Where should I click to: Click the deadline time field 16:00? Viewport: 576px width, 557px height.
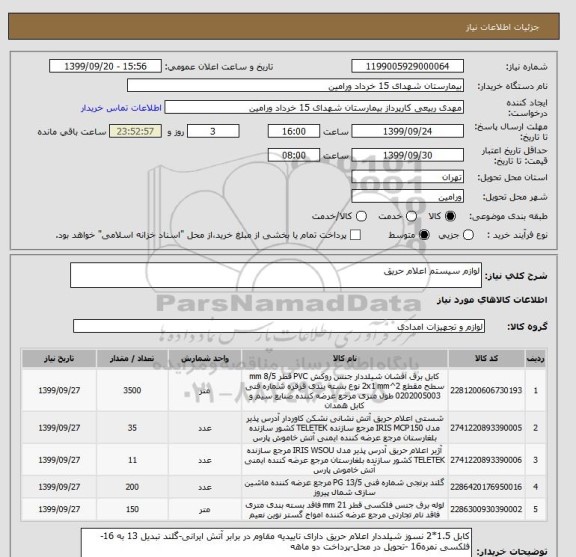[x=294, y=131]
